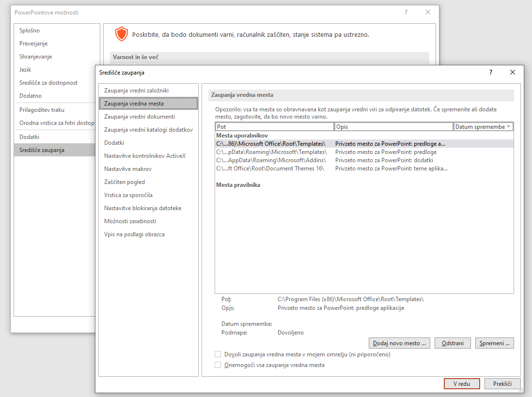The image size is (532, 397).
Task: Open Možnosti zasebnosti section
Action: tap(148, 221)
